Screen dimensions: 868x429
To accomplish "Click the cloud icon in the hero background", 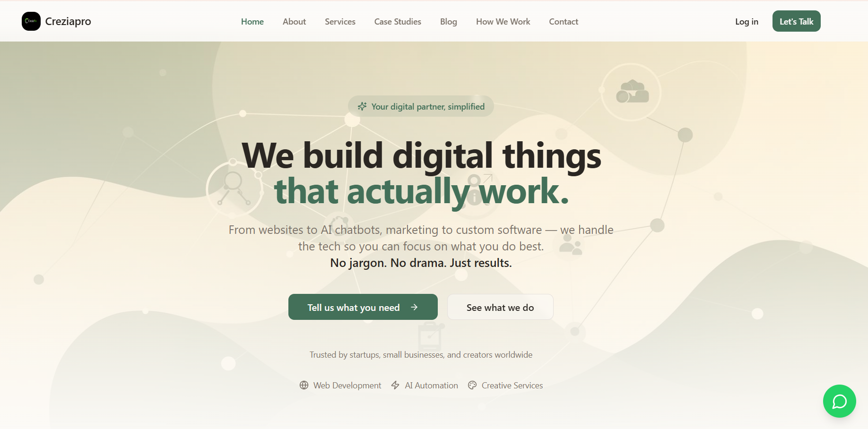I will coord(632,92).
